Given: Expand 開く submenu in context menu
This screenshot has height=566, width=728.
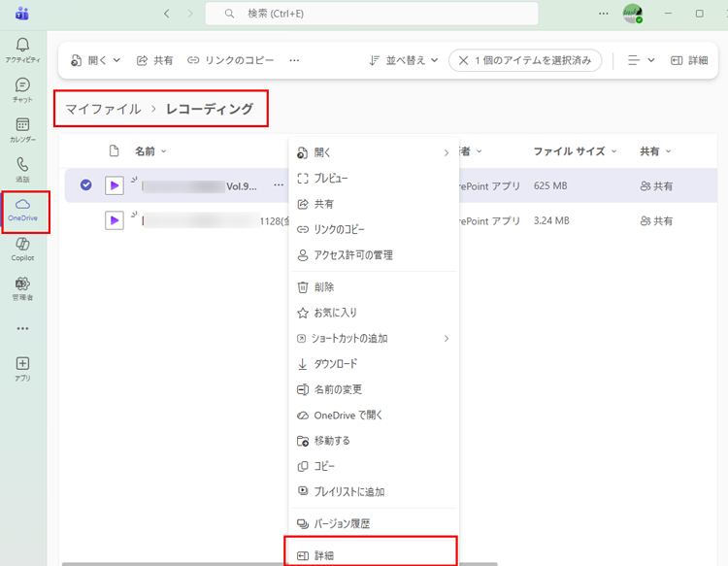Looking at the screenshot, I should point(374,152).
